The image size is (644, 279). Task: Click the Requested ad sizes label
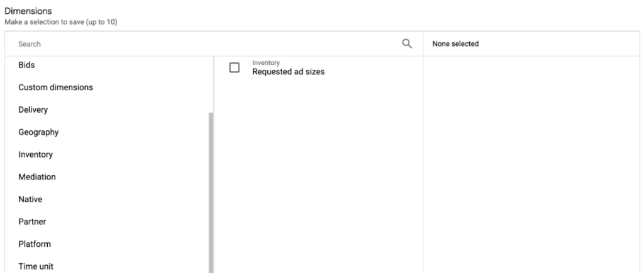[x=288, y=72]
